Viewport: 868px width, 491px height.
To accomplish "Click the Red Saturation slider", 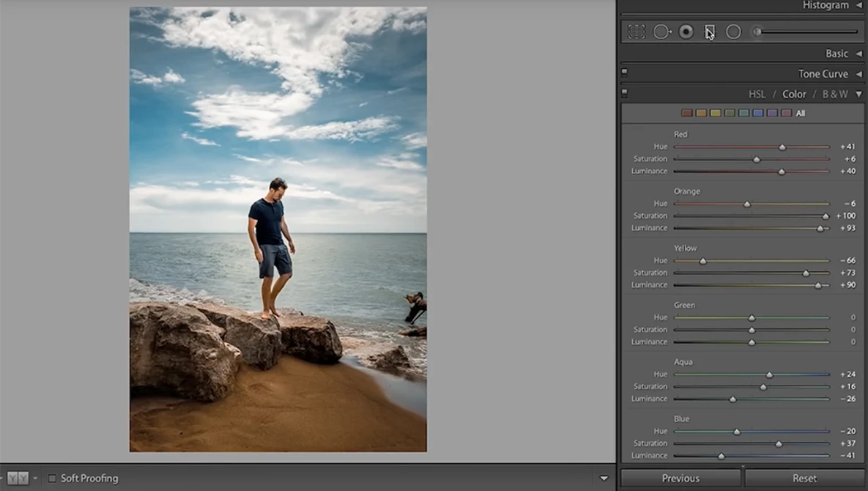I will point(752,160).
